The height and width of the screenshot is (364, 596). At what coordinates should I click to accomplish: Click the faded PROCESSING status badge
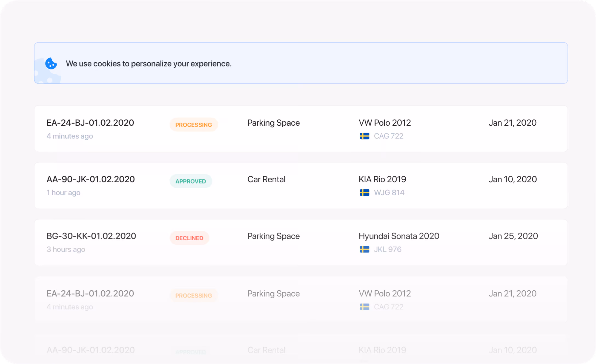click(194, 295)
